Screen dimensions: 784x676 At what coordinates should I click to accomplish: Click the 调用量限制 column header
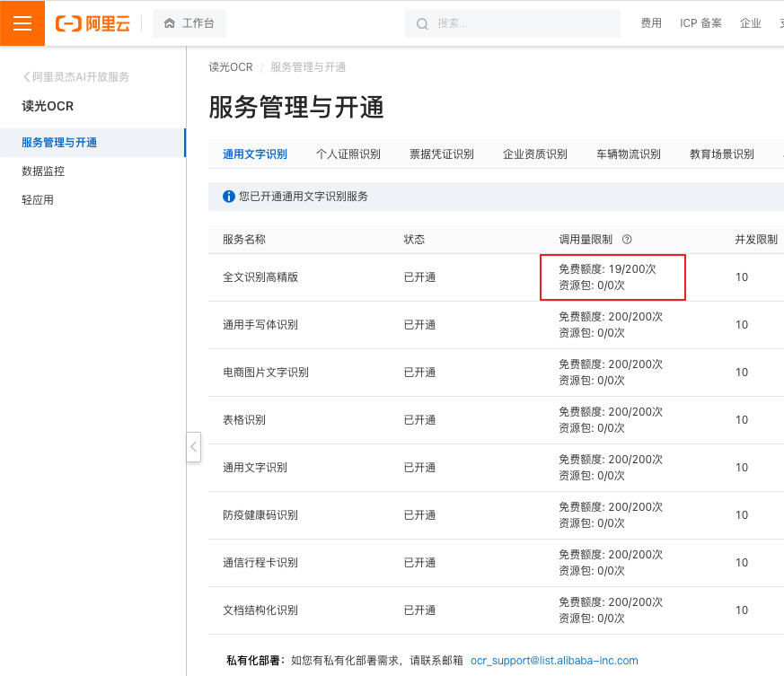point(586,240)
